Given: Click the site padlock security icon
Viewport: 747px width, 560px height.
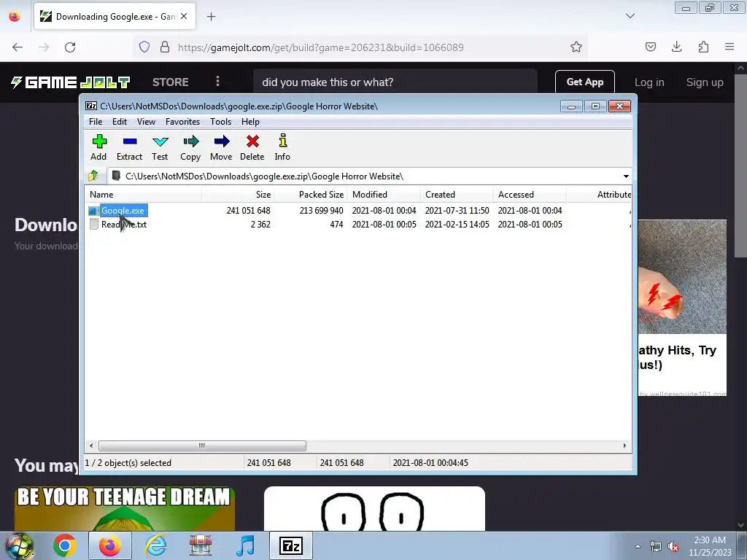Looking at the screenshot, I should (x=165, y=47).
